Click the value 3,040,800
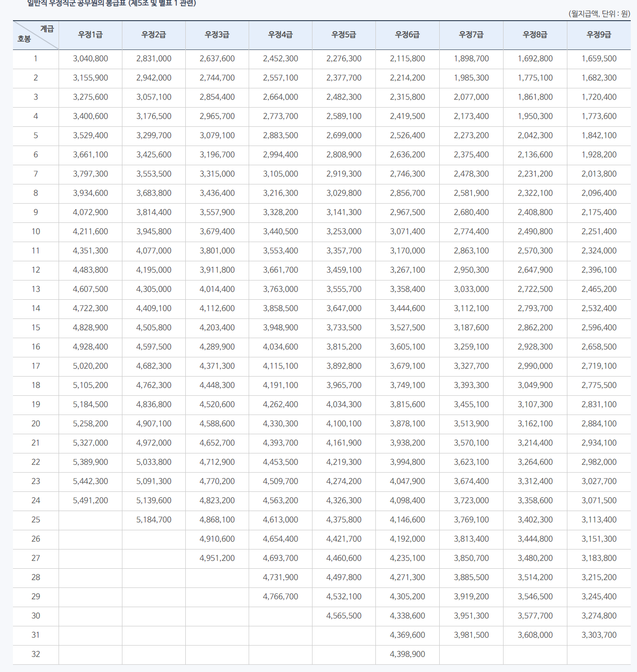Screen dimensions: 637x672 click(x=90, y=59)
